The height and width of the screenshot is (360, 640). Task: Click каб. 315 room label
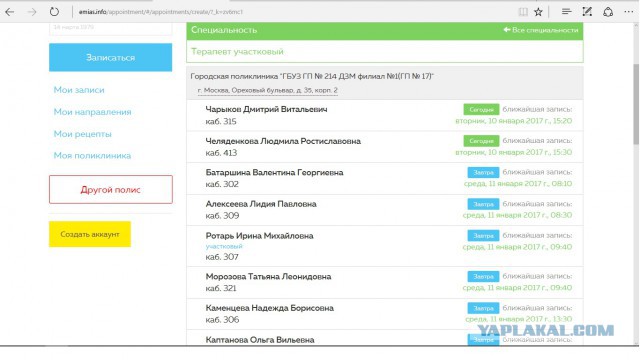pyautogui.click(x=221, y=122)
